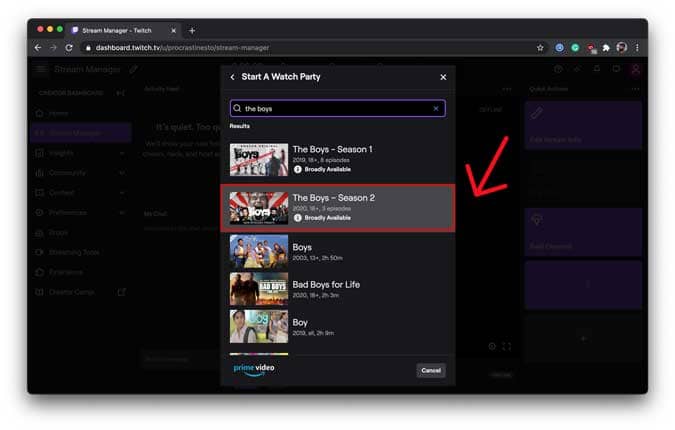The width and height of the screenshot is (675, 430).
Task: Click the Edit Stream Info quick action
Action: (583, 126)
